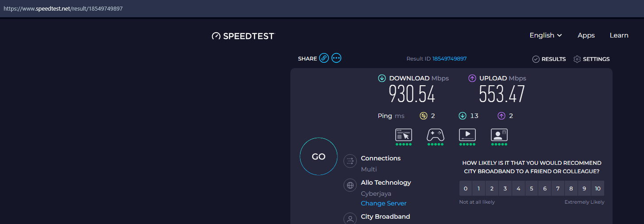Click the idle ping lightning icon
The height and width of the screenshot is (224, 644).
424,116
